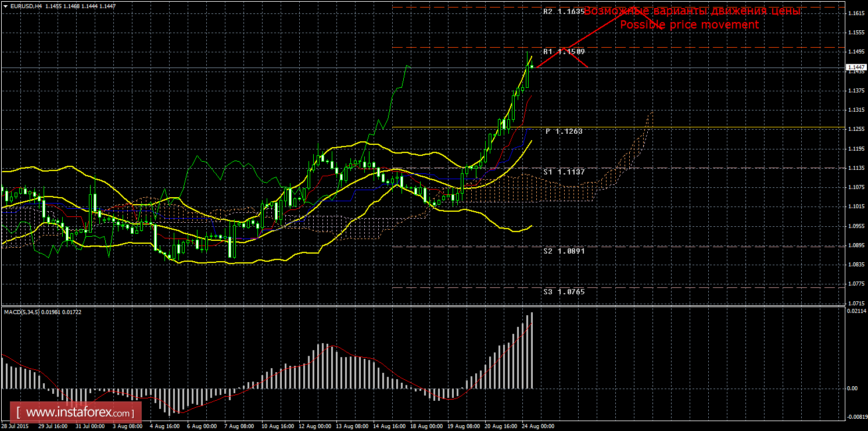
Task: Click the P 1.1263 pivot label
Action: [x=564, y=131]
